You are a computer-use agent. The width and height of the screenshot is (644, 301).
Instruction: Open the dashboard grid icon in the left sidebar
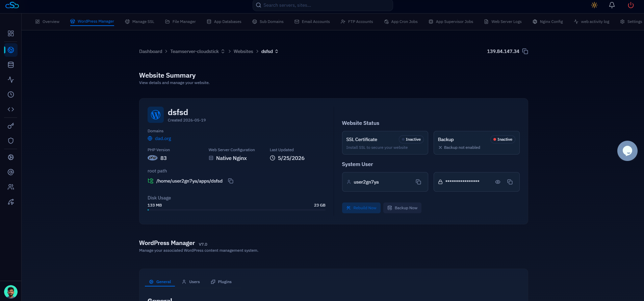[x=11, y=33]
